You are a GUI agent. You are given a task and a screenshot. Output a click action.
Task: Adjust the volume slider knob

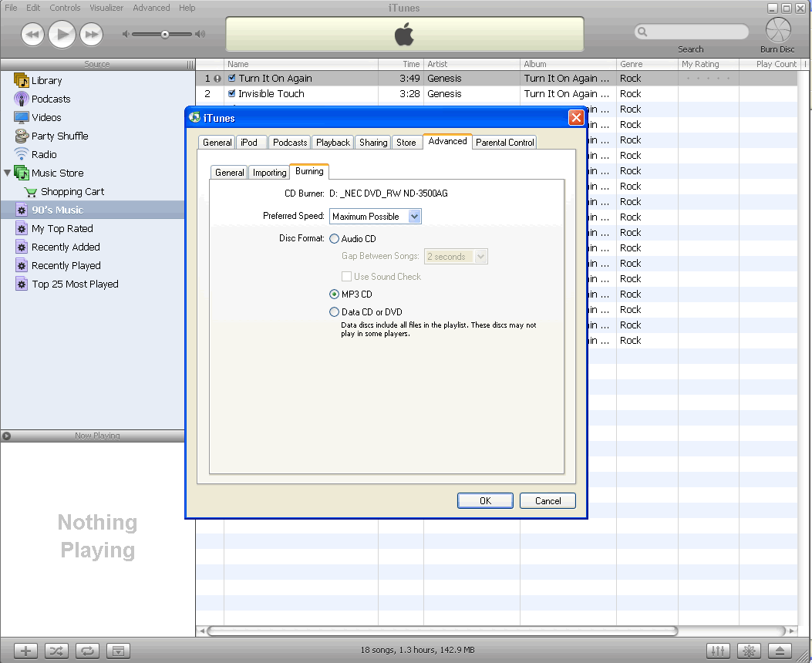pos(165,35)
